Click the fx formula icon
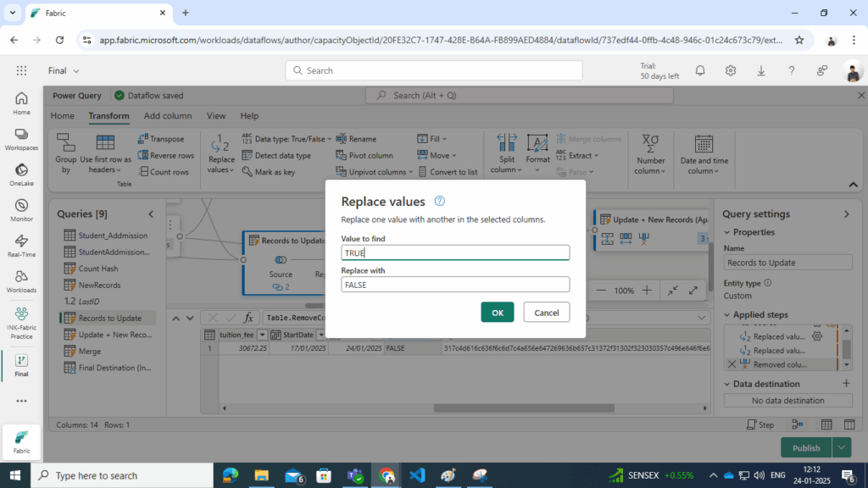The width and height of the screenshot is (868, 488). pyautogui.click(x=248, y=318)
